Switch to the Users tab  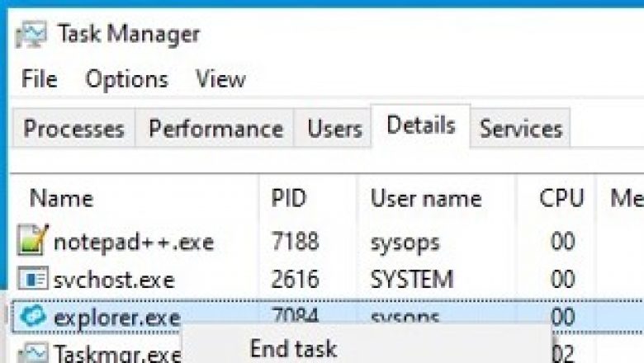click(334, 130)
